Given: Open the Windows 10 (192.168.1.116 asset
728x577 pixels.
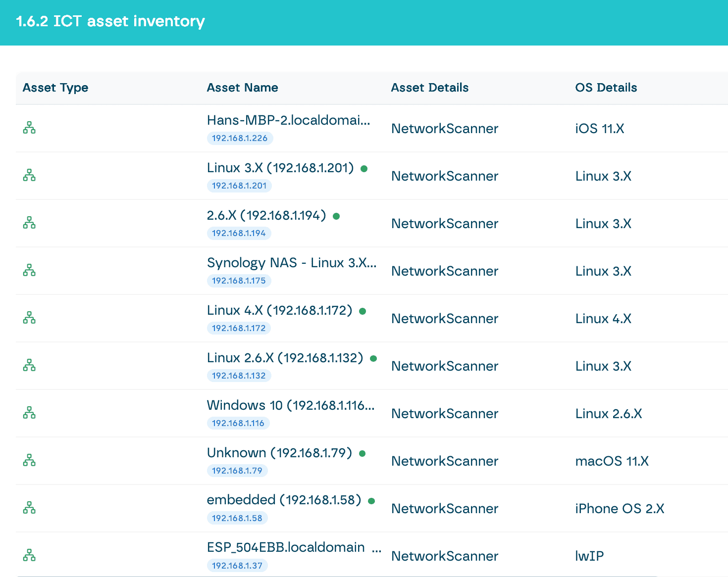Looking at the screenshot, I should coord(291,405).
